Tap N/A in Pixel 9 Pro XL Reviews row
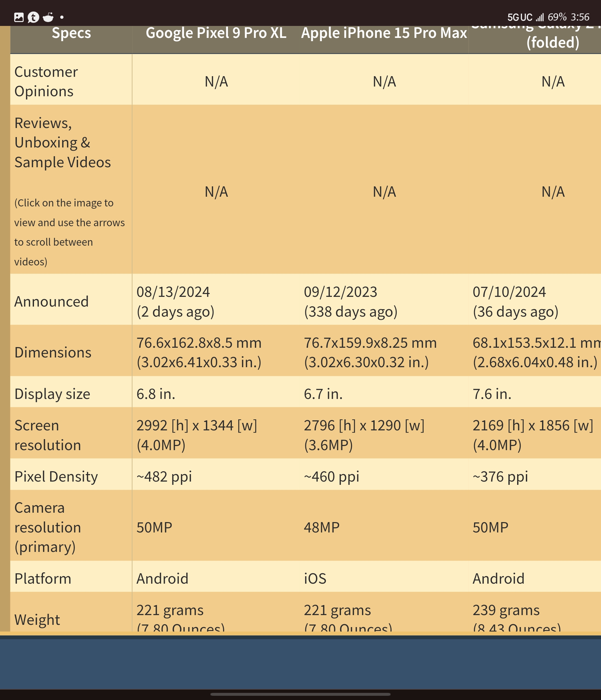Viewport: 601px width, 700px height. [x=216, y=192]
